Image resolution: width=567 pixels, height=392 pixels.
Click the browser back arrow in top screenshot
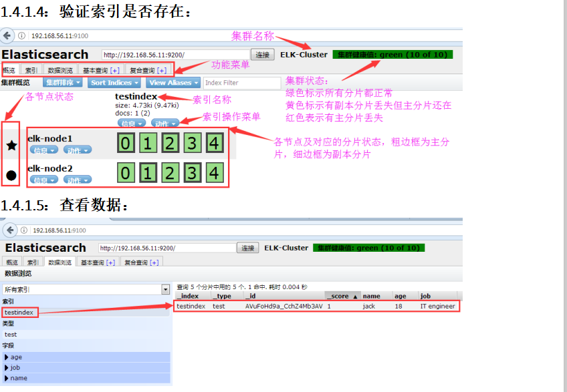[x=7, y=35]
